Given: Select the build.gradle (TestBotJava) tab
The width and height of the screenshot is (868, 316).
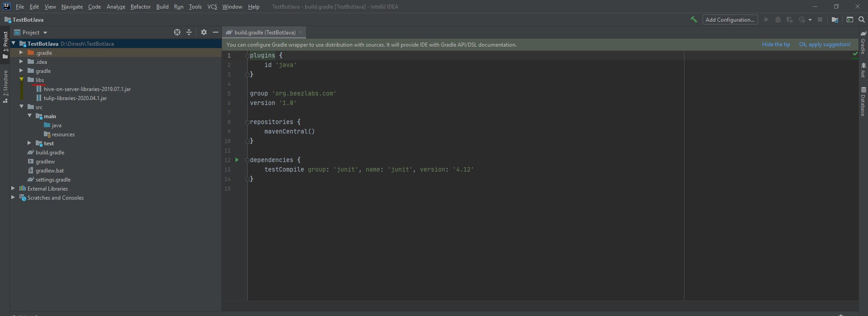Looking at the screenshot, I should (264, 32).
